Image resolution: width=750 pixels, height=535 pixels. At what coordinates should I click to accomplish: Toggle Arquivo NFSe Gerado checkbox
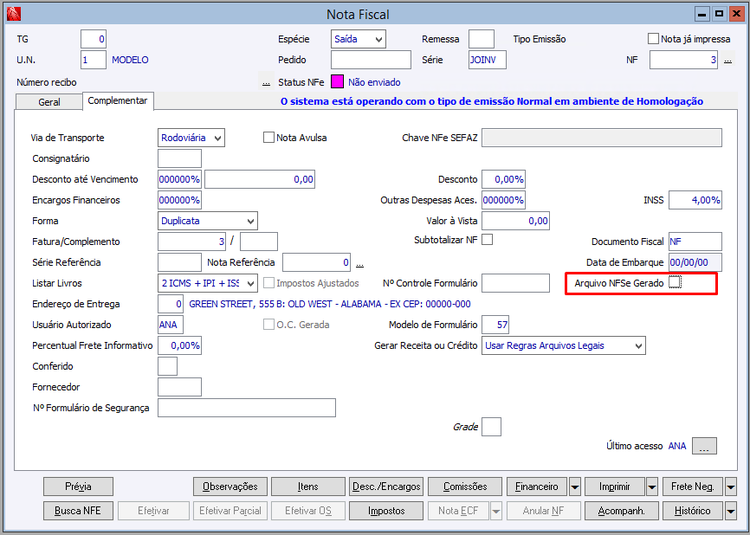point(675,282)
